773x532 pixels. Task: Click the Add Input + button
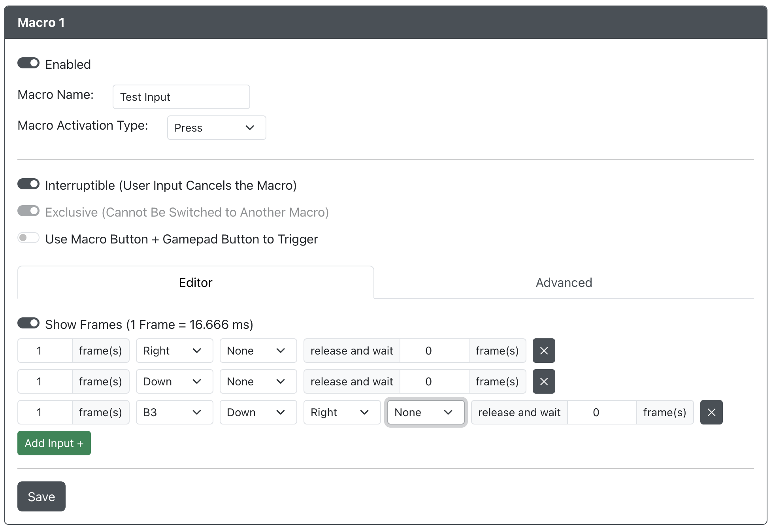[x=54, y=443]
